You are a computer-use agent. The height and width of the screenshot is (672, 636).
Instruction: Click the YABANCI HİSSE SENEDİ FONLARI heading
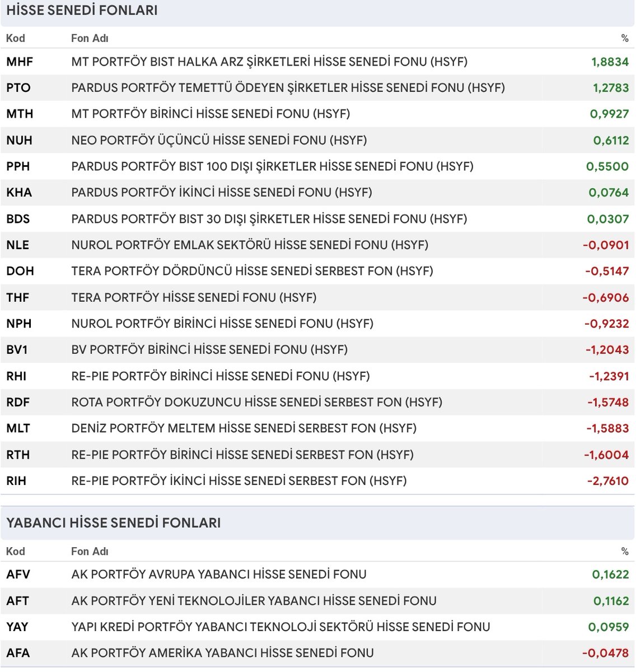pos(114,523)
